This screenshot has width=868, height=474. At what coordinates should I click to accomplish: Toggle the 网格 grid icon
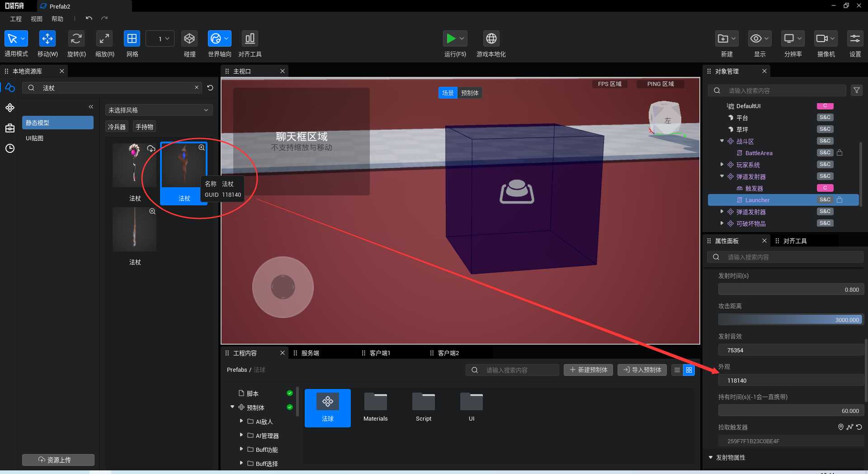pos(132,38)
